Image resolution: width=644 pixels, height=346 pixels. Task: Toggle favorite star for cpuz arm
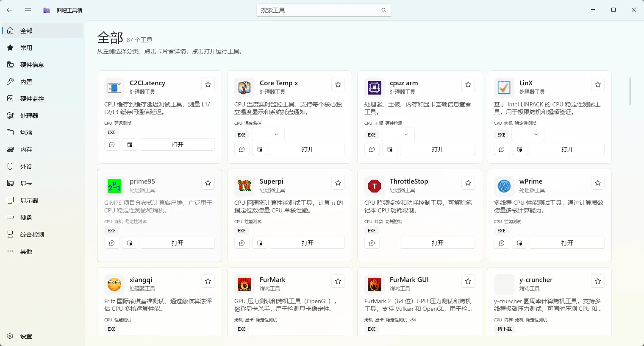pos(468,84)
